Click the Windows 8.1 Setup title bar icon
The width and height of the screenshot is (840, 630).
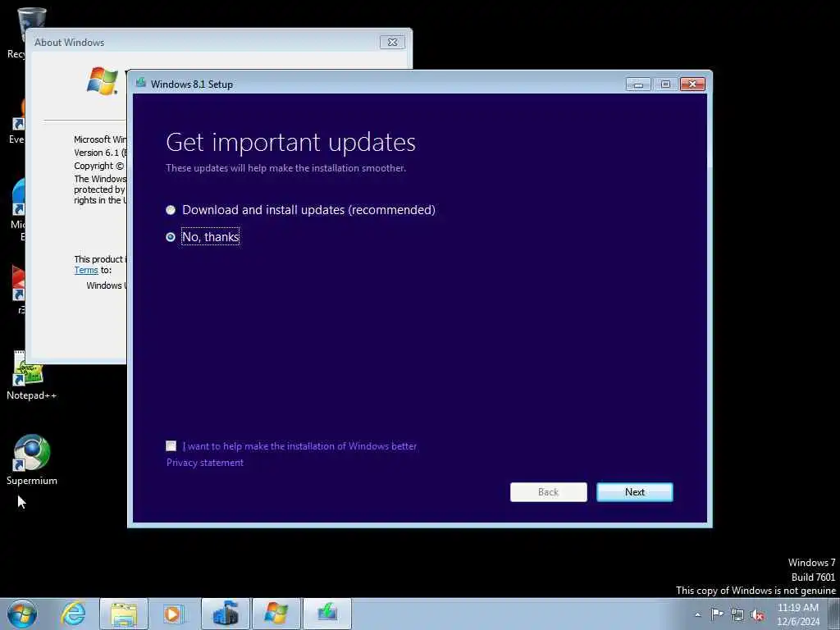point(141,83)
